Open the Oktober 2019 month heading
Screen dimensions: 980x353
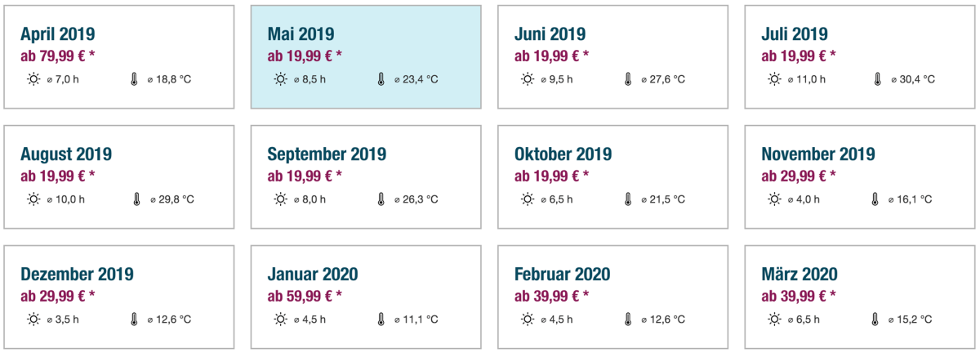pos(563,154)
